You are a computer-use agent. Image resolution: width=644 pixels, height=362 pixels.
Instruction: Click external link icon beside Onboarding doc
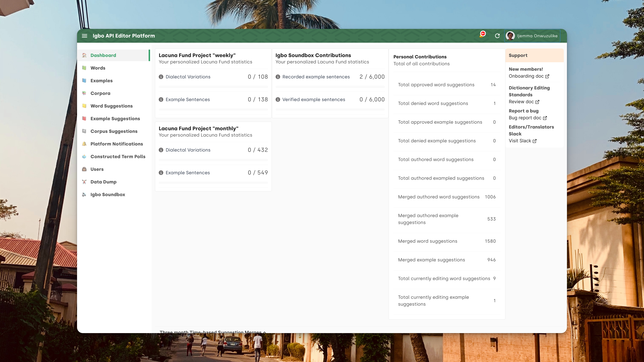(547, 76)
